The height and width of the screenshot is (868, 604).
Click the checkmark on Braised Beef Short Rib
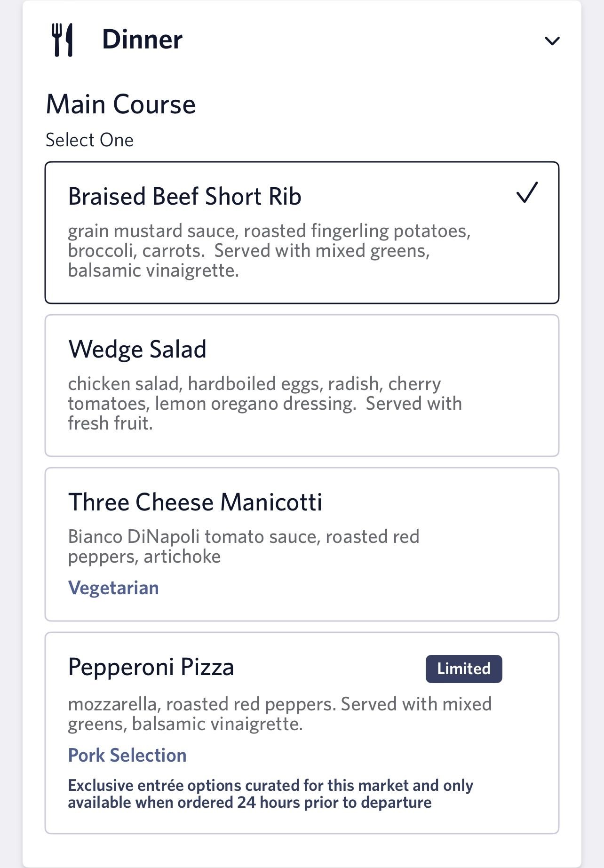coord(527,192)
